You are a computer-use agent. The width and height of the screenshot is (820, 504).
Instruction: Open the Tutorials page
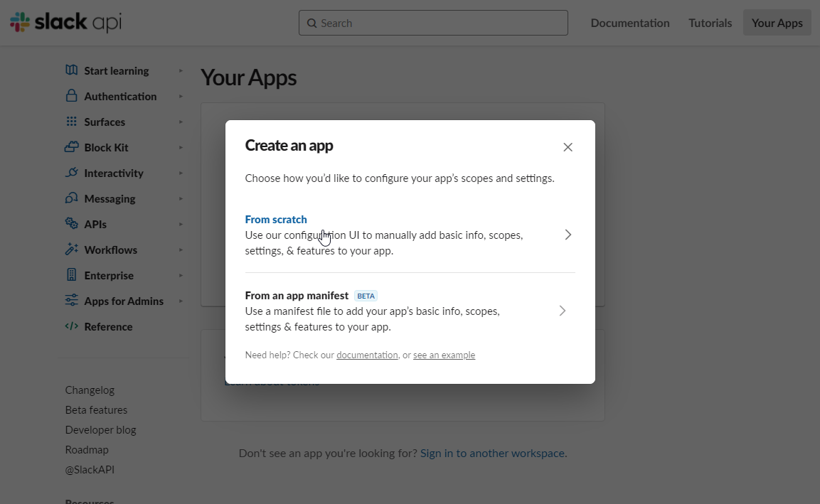click(x=710, y=23)
